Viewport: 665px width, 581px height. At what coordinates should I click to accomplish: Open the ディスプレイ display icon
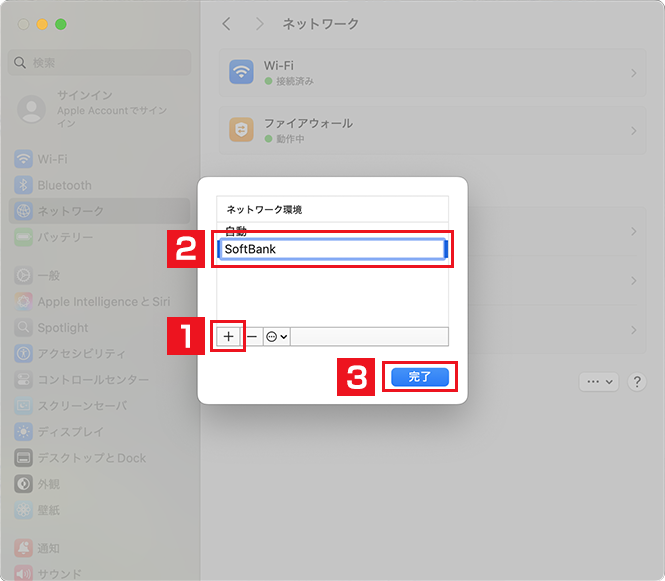click(x=23, y=432)
